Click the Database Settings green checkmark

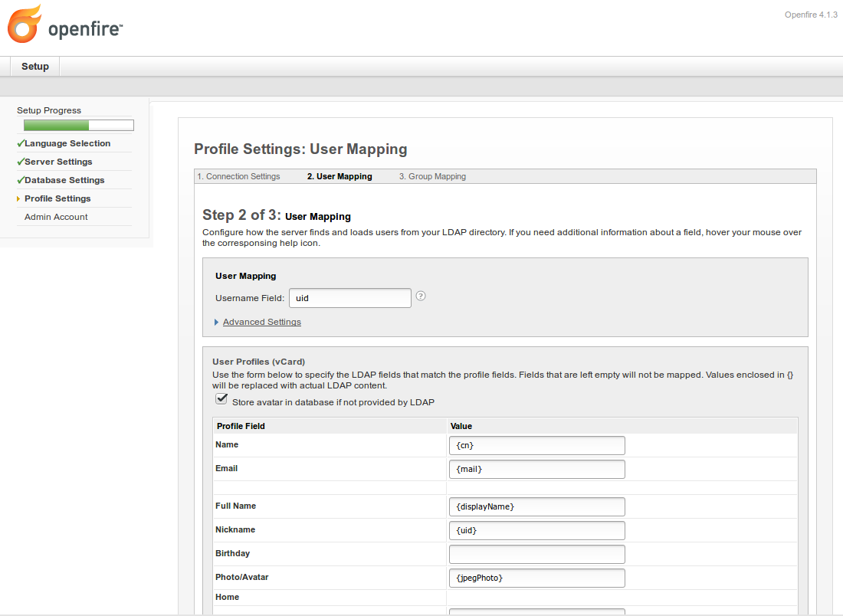pos(21,179)
